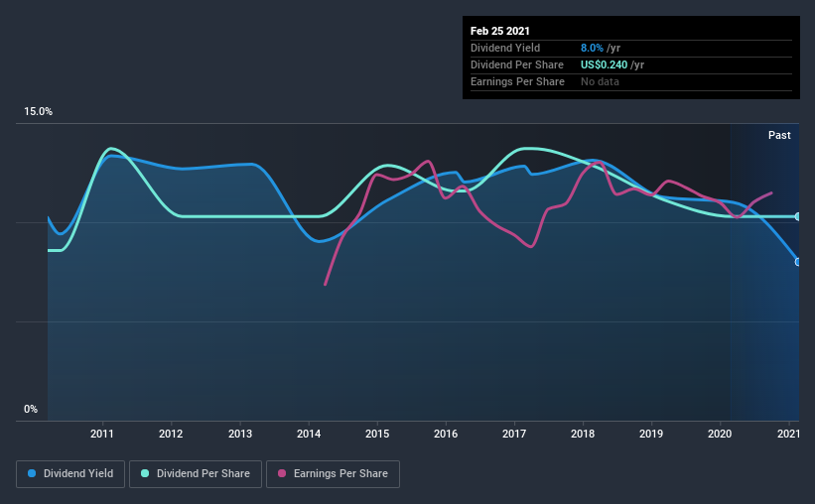Select the Dividend Yield endpoint marker on the blue line
Image resolution: width=815 pixels, height=504 pixels.
[x=797, y=262]
